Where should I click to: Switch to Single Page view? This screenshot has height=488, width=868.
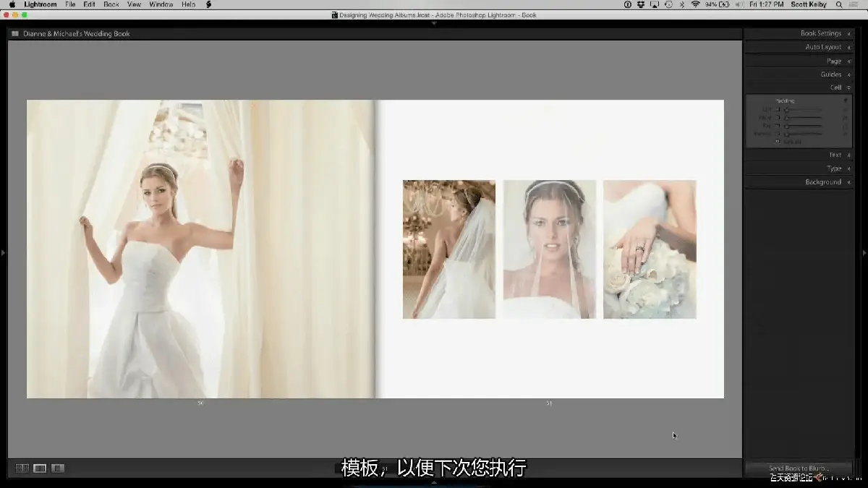(58, 468)
